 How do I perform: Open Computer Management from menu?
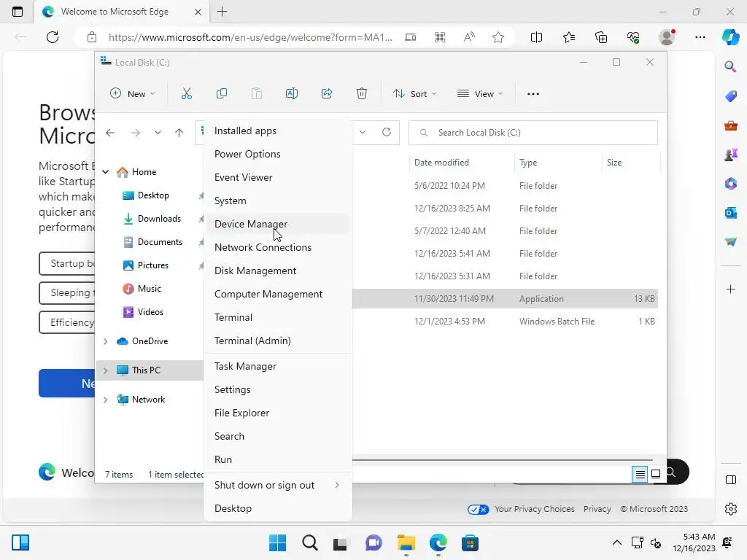click(278, 295)
